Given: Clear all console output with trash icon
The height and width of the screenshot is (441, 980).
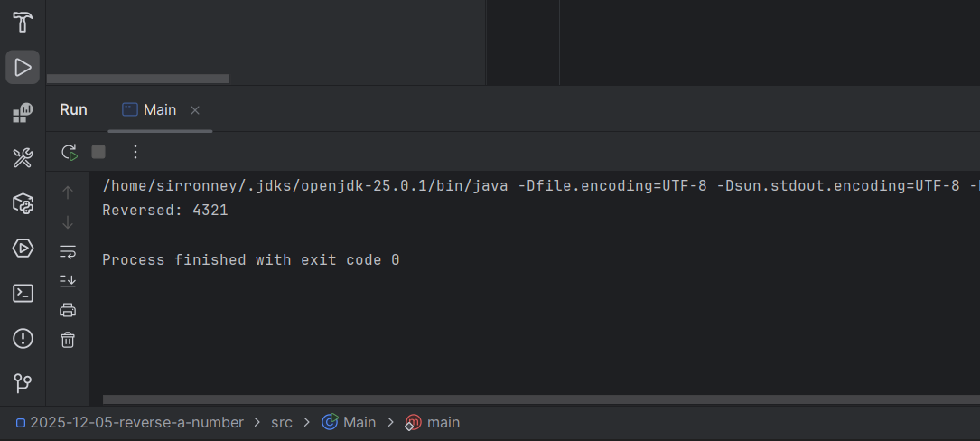Looking at the screenshot, I should pyautogui.click(x=68, y=340).
